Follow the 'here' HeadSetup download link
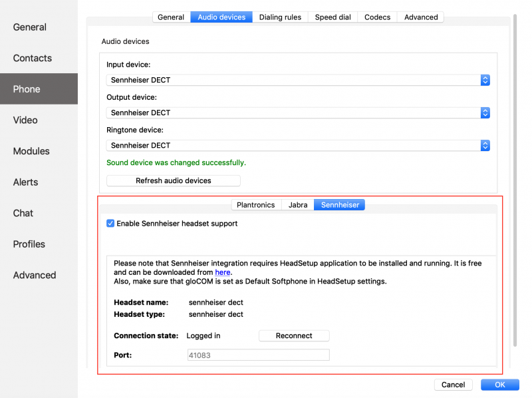The image size is (532, 398). pyautogui.click(x=223, y=272)
